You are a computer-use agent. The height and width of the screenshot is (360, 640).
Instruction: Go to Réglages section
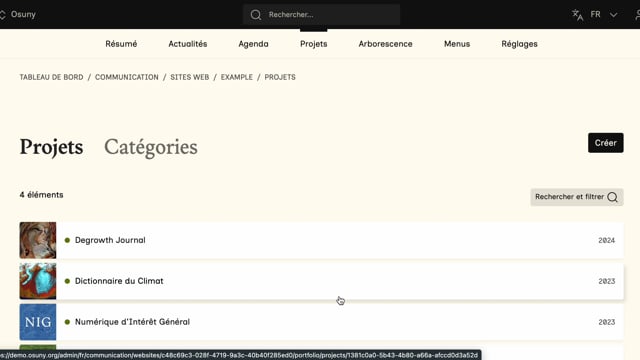coord(519,44)
